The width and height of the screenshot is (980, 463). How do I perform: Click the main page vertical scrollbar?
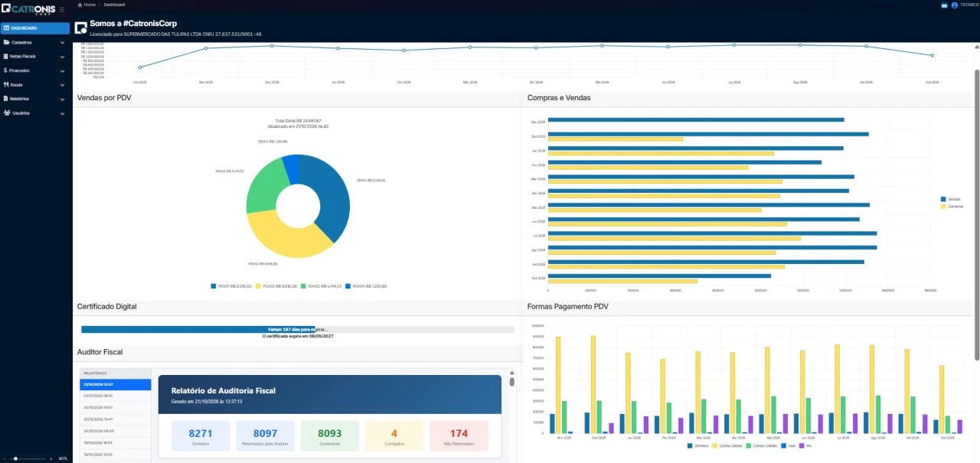click(977, 214)
